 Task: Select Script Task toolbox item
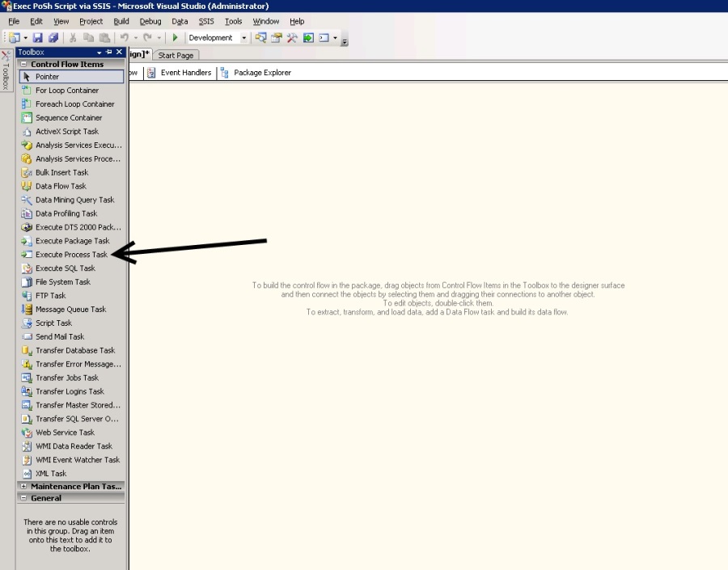[71, 323]
